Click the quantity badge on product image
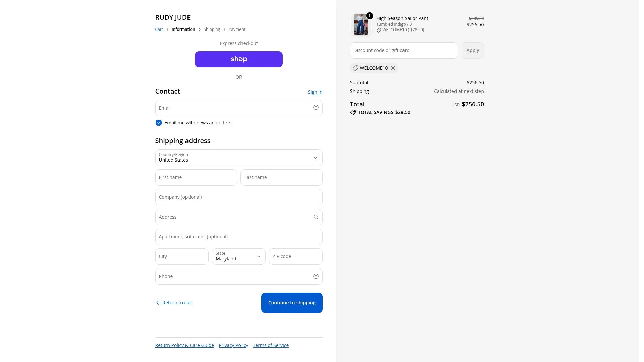The width and height of the screenshot is (644, 362). point(369,16)
